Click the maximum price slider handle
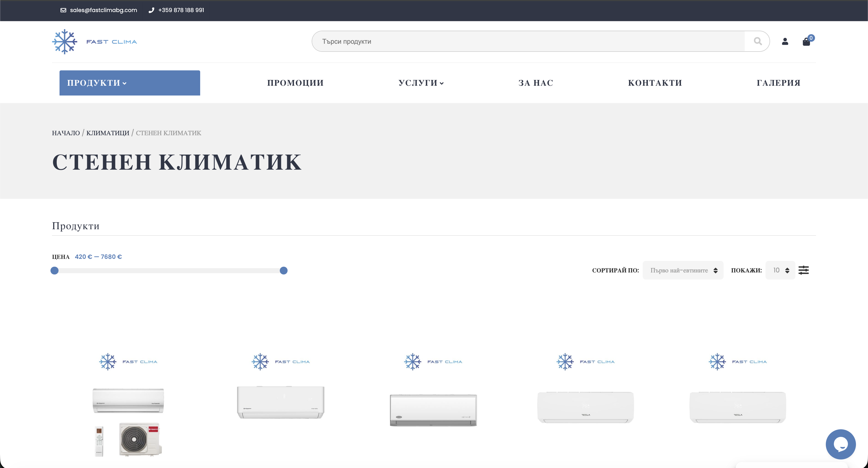 (x=283, y=270)
